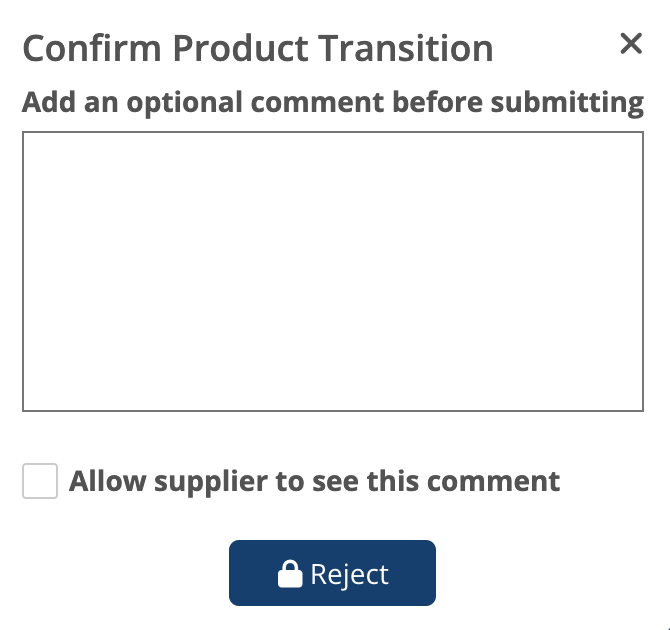The height and width of the screenshot is (630, 670).
Task: Click the word 'Reject' on the button
Action: tap(349, 575)
